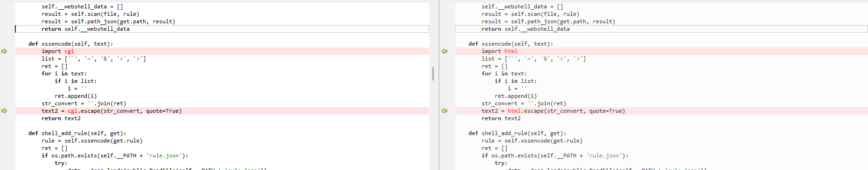
Task: Click 'def xssencode(self, text):' in right pane
Action: point(511,44)
